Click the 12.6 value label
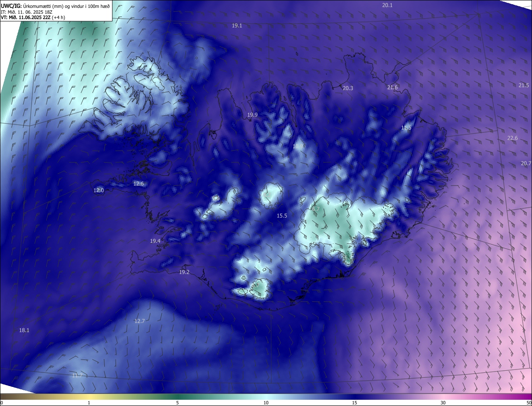The image size is (532, 406). 138,183
